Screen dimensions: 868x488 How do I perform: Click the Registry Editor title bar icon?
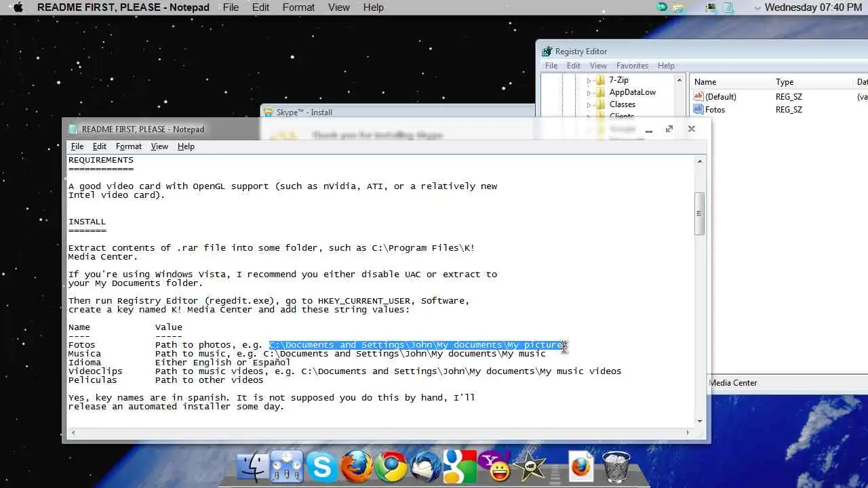(x=547, y=52)
